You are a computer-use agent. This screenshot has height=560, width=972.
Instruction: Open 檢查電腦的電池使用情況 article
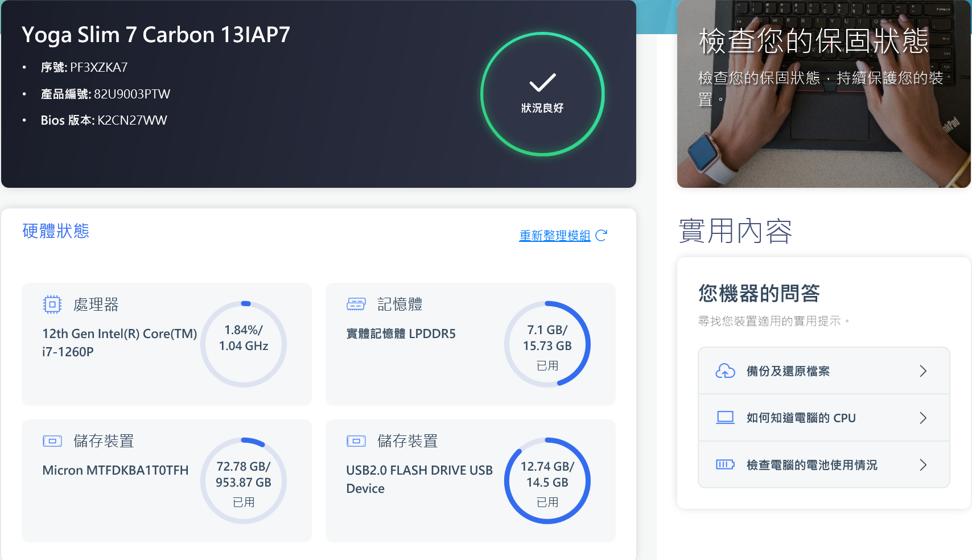[x=824, y=464]
